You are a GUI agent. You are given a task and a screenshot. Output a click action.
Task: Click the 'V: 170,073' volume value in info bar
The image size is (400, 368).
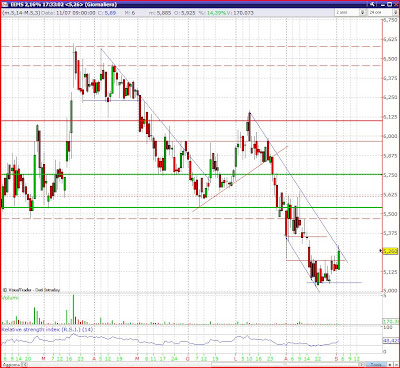point(241,13)
